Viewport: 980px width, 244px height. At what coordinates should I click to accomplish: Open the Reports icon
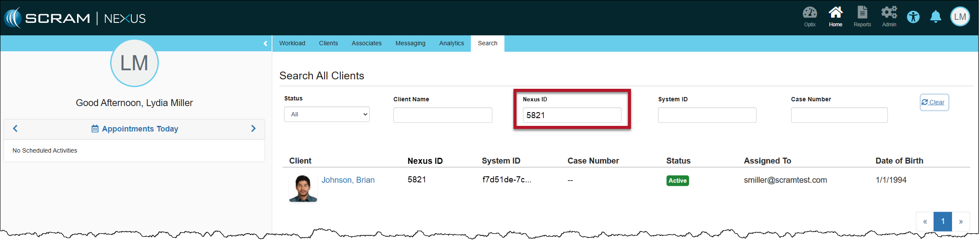coord(862,16)
